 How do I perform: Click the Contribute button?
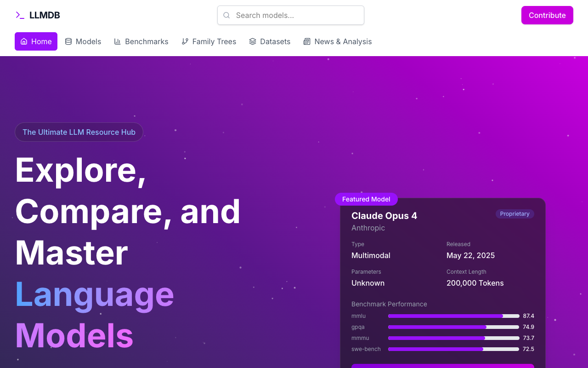pyautogui.click(x=547, y=15)
